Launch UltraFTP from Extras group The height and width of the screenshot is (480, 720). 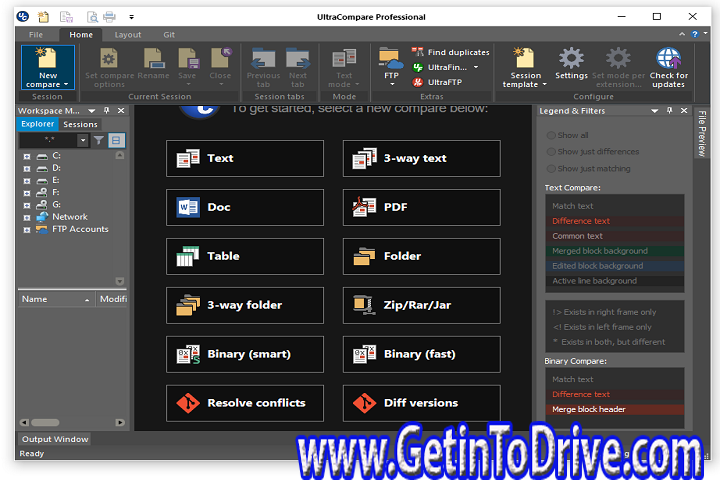(437, 82)
